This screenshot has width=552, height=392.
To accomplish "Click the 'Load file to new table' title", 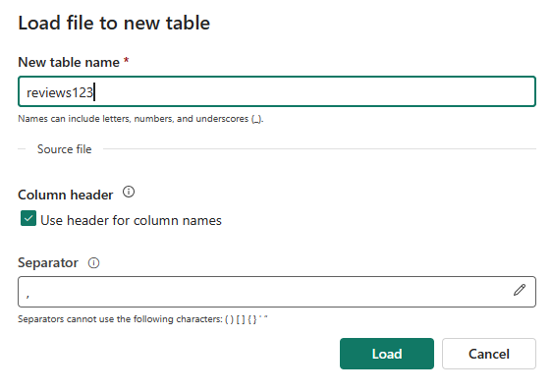I will [114, 23].
